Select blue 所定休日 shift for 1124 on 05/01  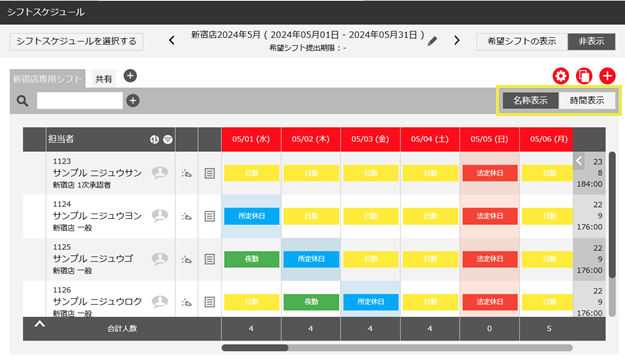coord(252,216)
